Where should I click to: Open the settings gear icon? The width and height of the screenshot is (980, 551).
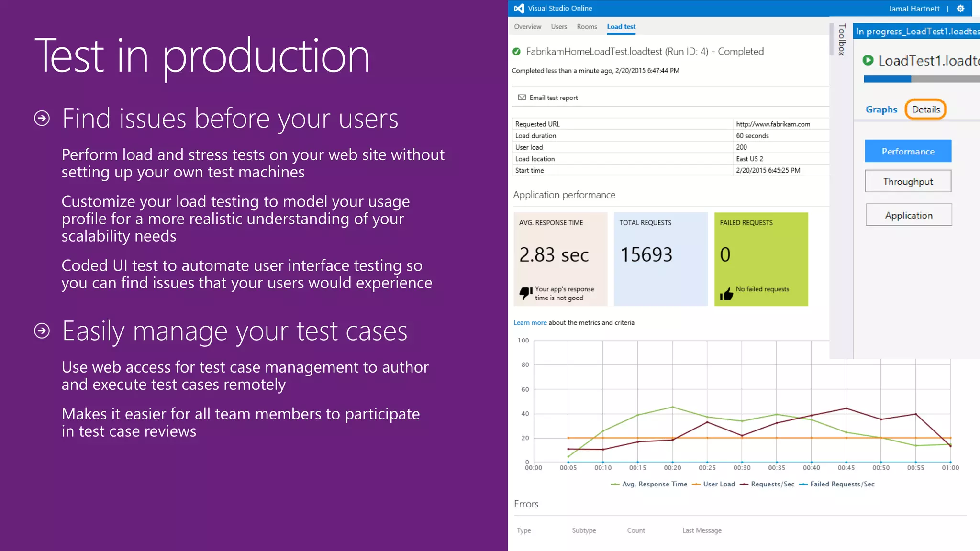(x=960, y=9)
